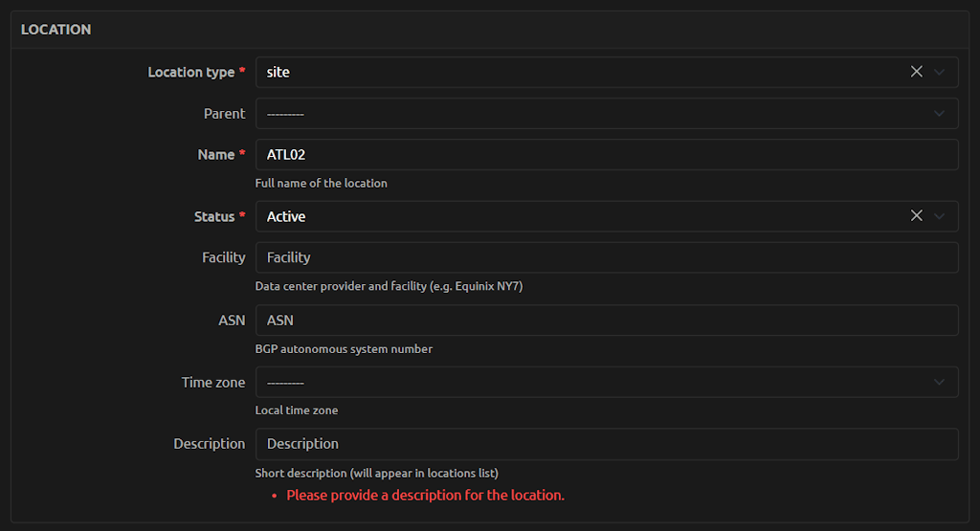Click the Location type label
Viewport: 980px width, 531px height.
click(x=190, y=72)
